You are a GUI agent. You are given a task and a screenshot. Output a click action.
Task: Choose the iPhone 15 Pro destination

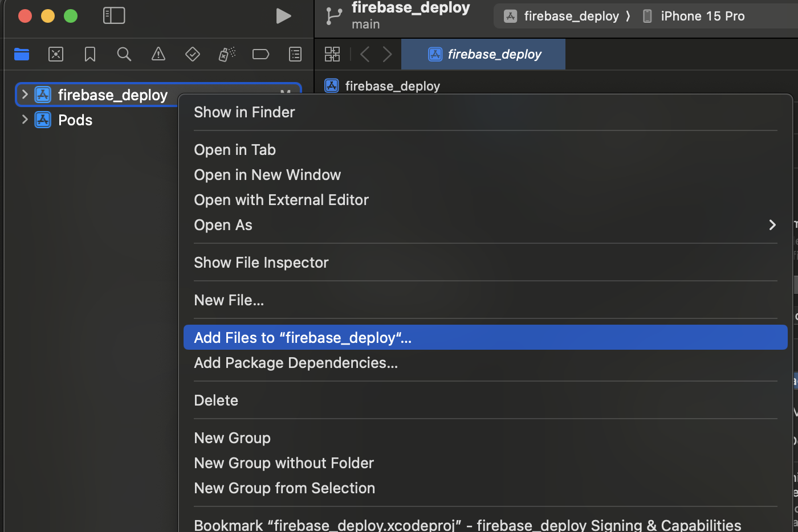[702, 16]
